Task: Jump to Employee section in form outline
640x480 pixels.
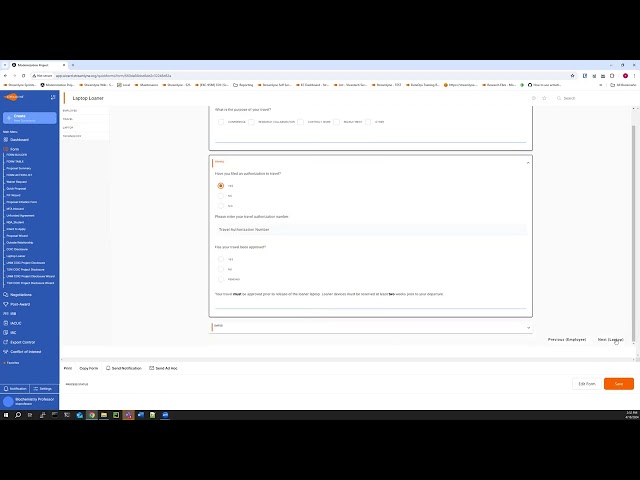Action: [x=70, y=111]
